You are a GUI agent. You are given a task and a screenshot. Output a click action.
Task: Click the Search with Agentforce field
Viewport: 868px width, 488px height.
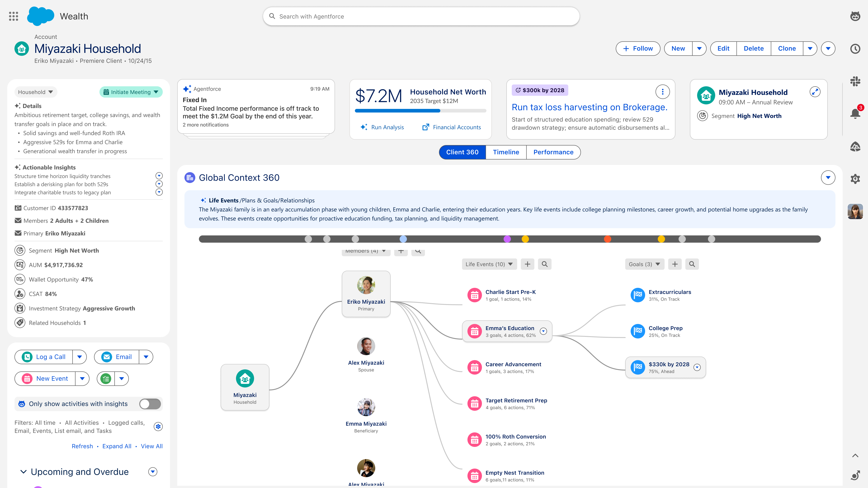tap(421, 16)
